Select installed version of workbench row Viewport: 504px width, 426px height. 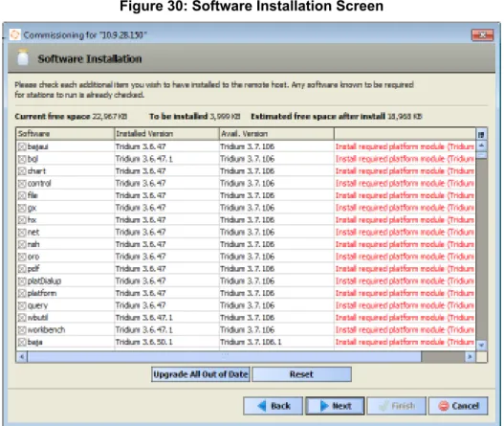144,330
